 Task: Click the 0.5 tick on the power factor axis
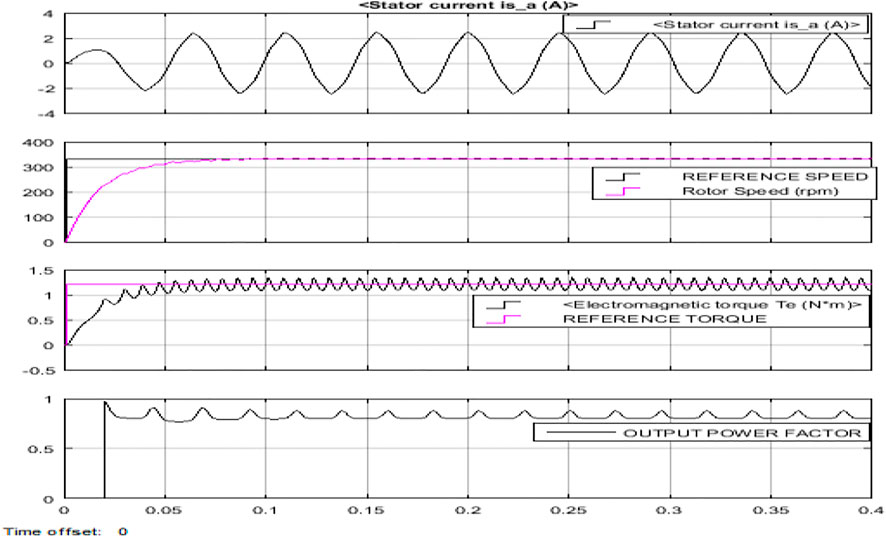point(41,449)
